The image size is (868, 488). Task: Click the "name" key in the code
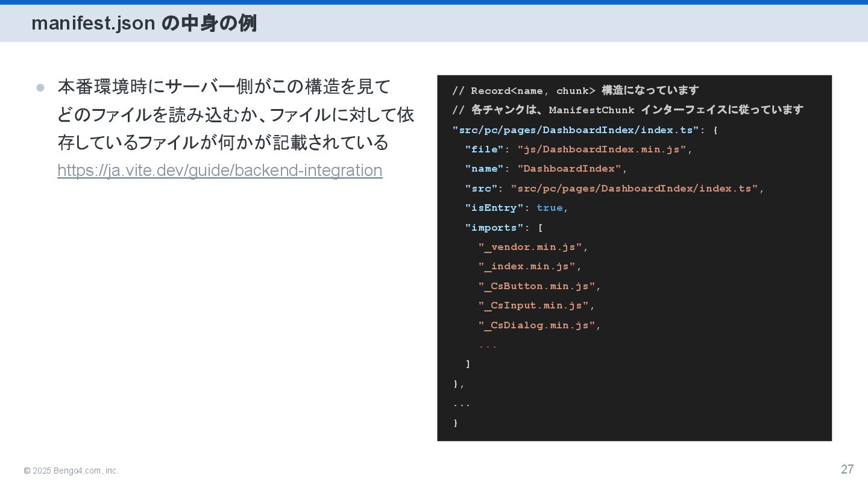pyautogui.click(x=484, y=169)
